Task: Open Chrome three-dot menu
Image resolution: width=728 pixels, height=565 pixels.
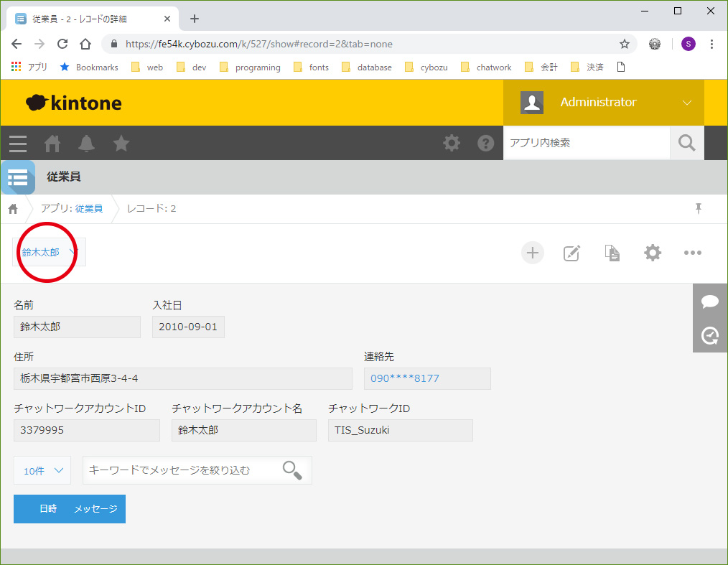Action: click(x=711, y=44)
